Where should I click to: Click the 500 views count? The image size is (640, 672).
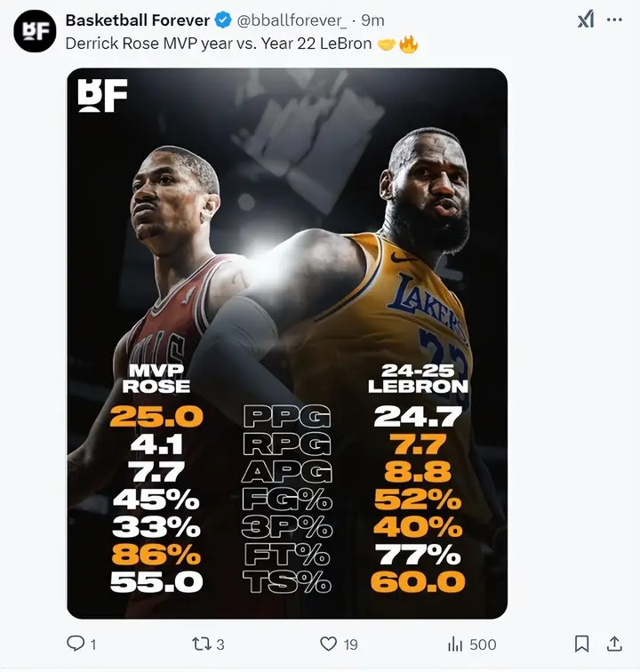click(483, 644)
